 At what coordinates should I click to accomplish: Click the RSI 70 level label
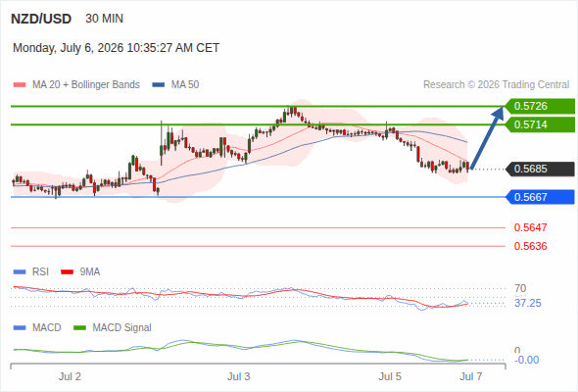(x=520, y=288)
